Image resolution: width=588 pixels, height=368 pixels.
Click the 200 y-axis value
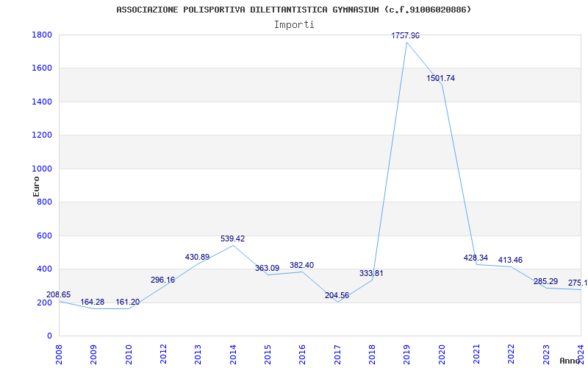[45, 302]
